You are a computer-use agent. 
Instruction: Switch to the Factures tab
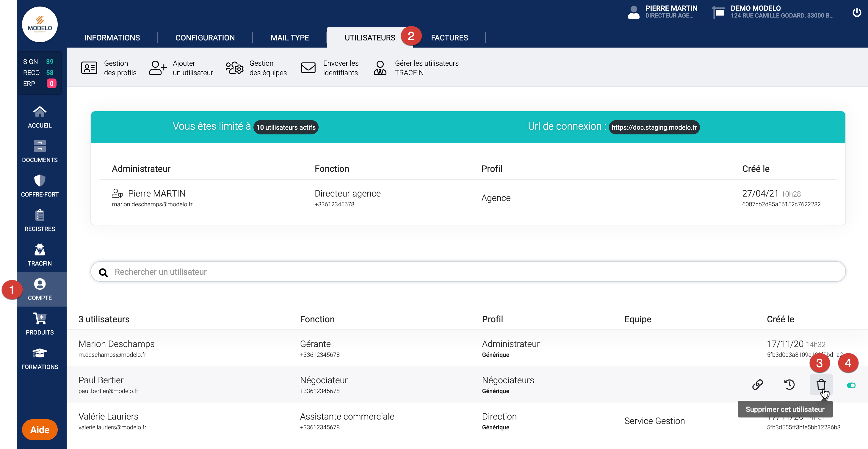coord(449,38)
